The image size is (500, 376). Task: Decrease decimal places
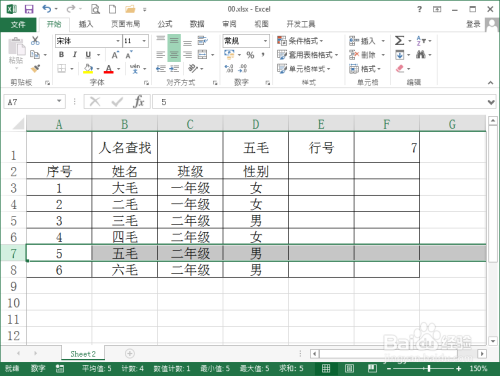[x=243, y=69]
